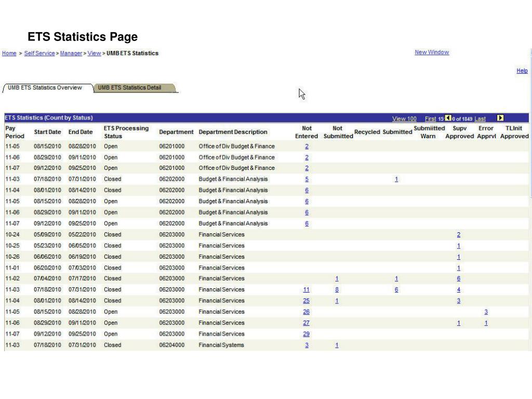Click Not Entered count 3 for Financial Systems
Image resolution: width=532 pixels, height=399 pixels.
307,345
